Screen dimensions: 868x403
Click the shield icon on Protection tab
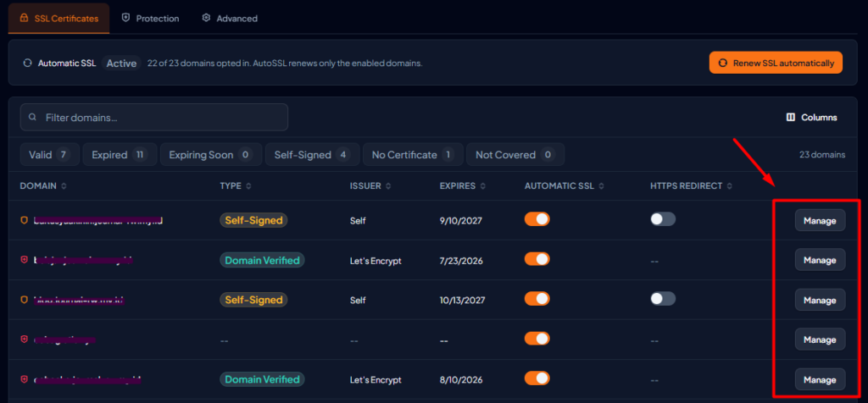125,18
